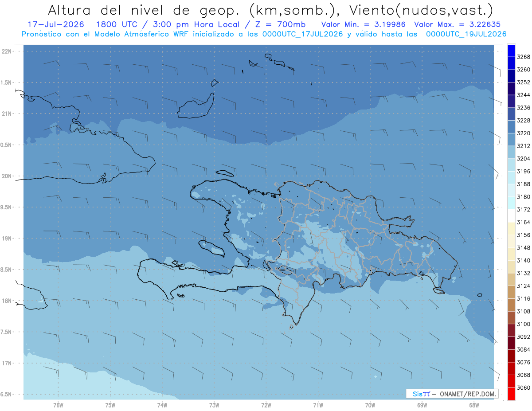Click the 19N latitude label
Screen dimensions: 532x411
[x=7, y=238]
